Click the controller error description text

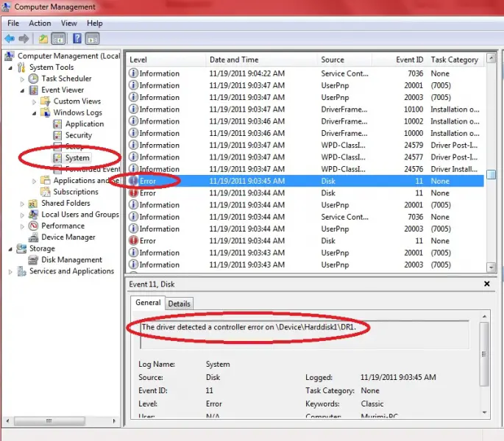(x=249, y=327)
